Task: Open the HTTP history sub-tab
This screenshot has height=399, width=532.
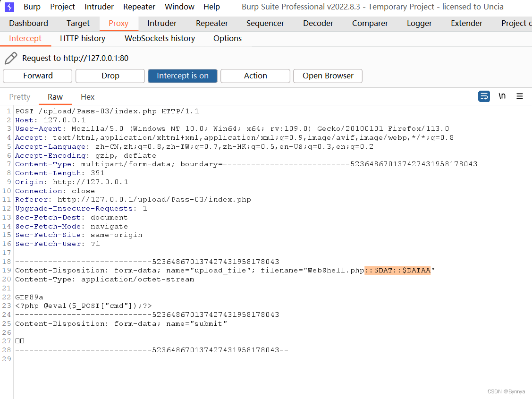Action: pyautogui.click(x=83, y=38)
